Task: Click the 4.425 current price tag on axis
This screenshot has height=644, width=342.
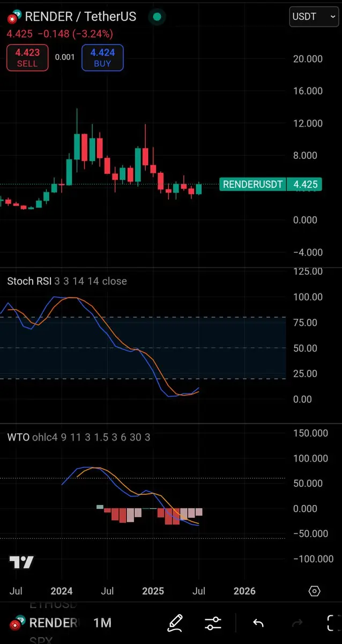Action: (x=305, y=185)
